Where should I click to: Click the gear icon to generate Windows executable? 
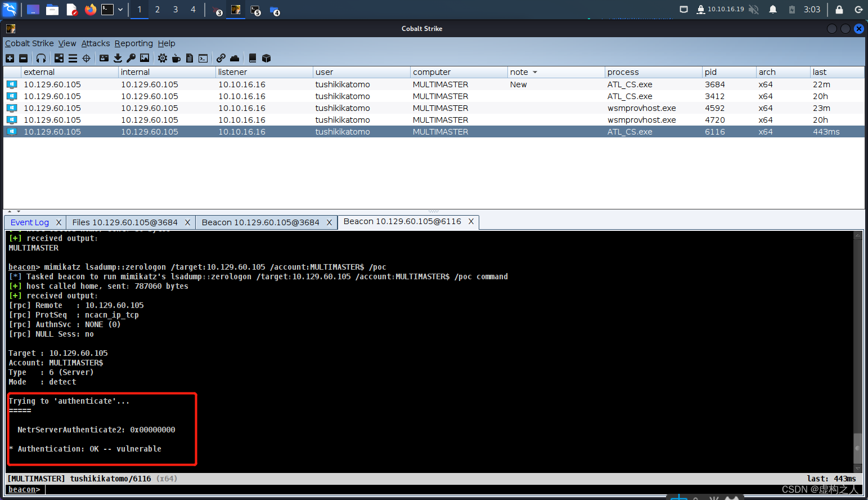click(163, 58)
